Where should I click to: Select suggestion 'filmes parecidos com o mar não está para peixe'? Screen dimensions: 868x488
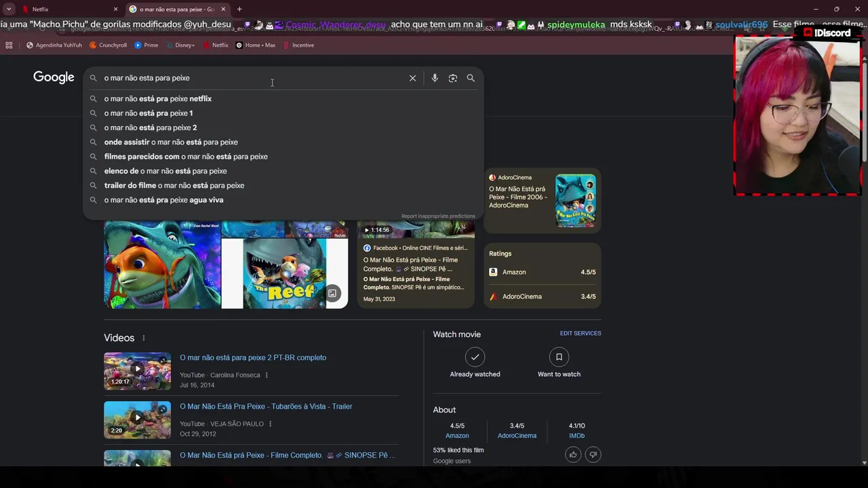point(283,157)
